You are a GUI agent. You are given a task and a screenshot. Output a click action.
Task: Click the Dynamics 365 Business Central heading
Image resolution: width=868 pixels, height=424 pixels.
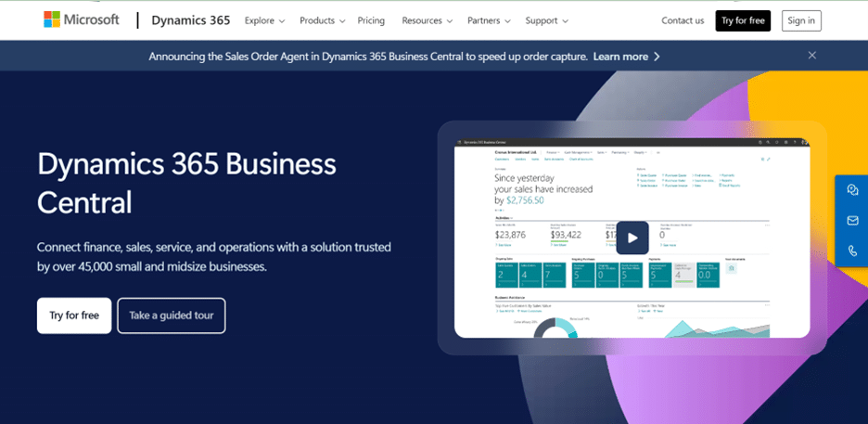(186, 184)
